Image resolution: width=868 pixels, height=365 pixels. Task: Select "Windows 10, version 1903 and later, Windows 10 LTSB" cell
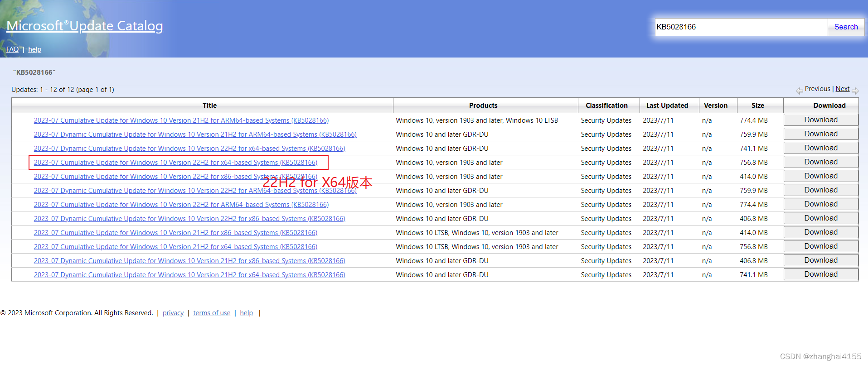click(477, 120)
